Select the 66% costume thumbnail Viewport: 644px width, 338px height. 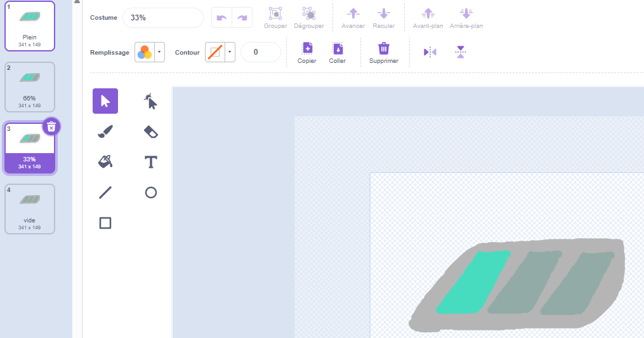tap(30, 87)
